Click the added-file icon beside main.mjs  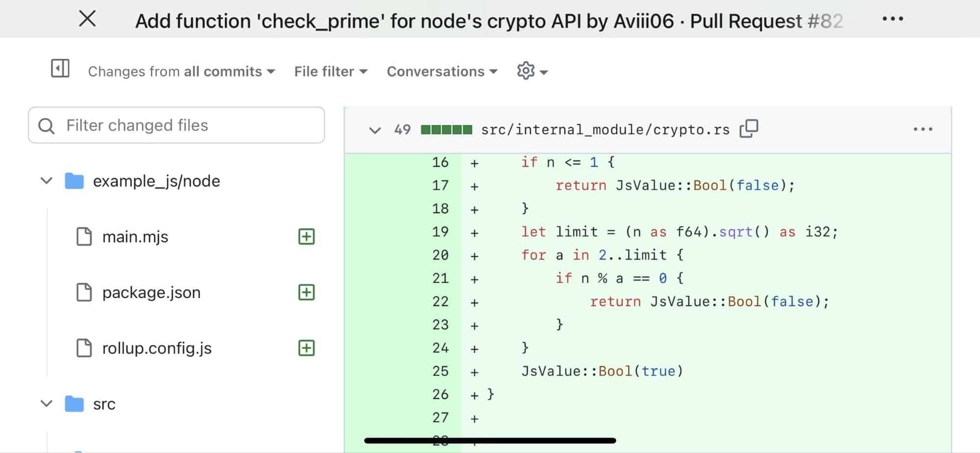[x=306, y=237]
